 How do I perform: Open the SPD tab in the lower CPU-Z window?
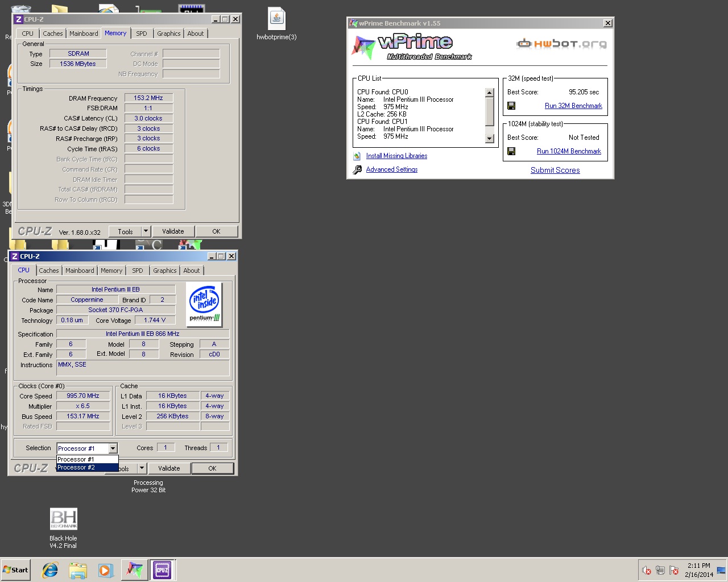click(x=138, y=271)
